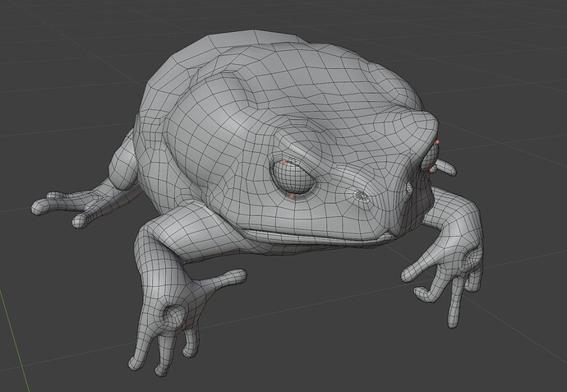Click the far front hand's longest finger tip
This screenshot has width=567, height=392.
point(453,322)
